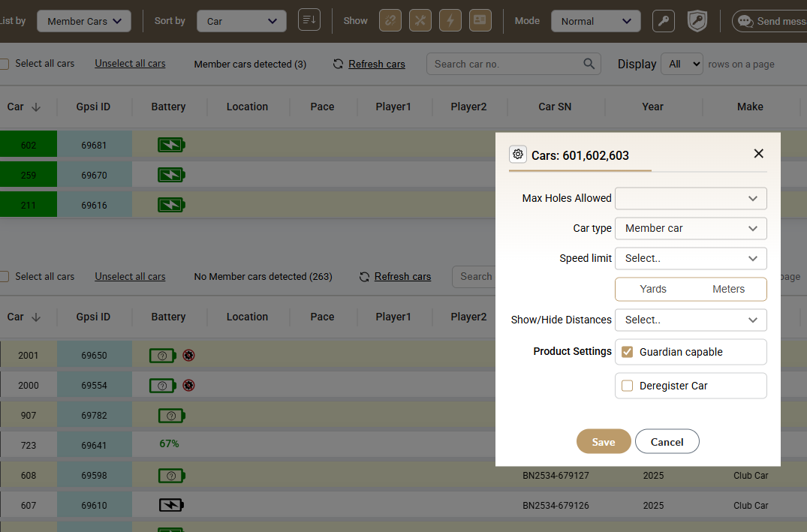Click Refresh cars link in member section
The height and width of the screenshot is (532, 807).
coord(377,64)
